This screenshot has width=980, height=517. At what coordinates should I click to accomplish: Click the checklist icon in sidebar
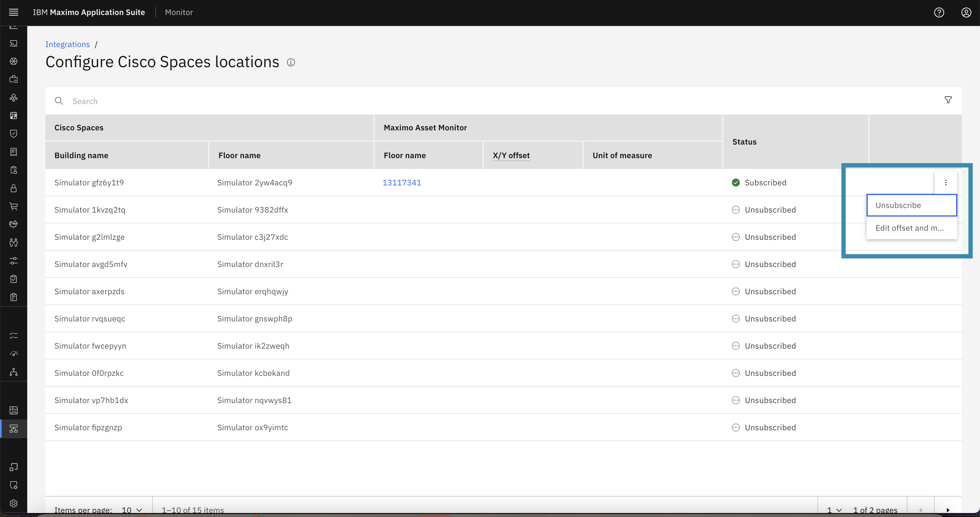pos(14,335)
